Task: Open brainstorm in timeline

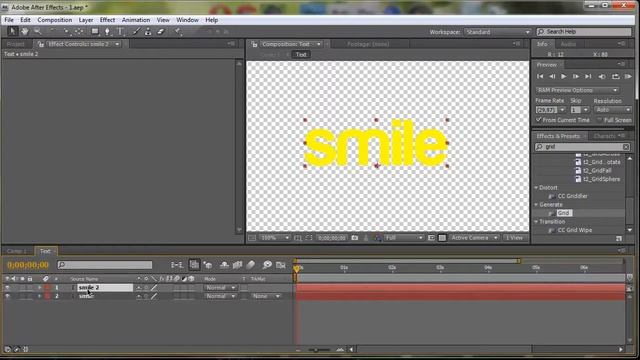Action: tap(267, 265)
